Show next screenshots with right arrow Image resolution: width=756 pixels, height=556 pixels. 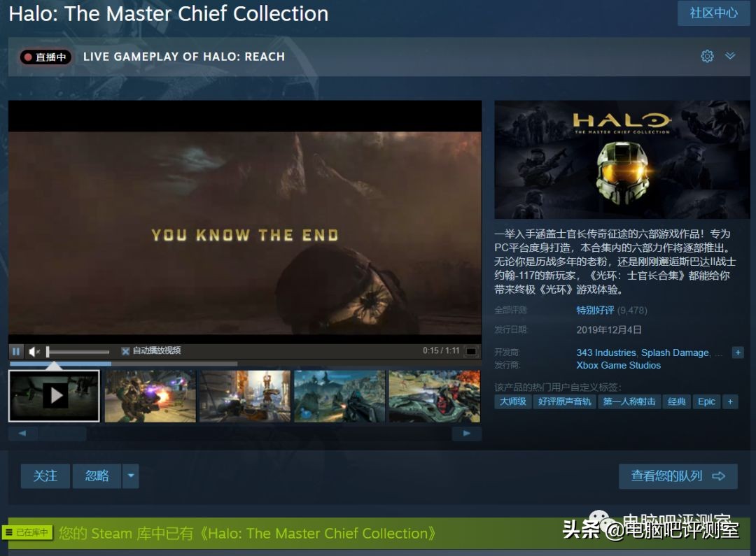466,434
